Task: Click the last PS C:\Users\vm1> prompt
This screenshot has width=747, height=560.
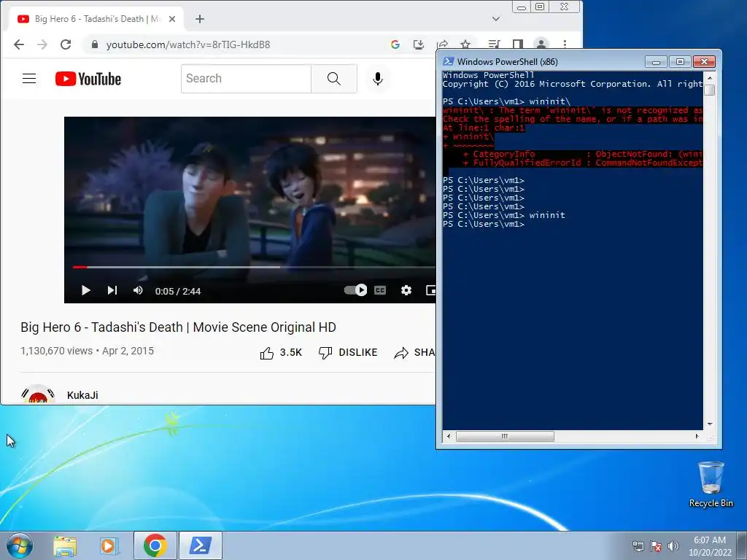Action: [x=484, y=225]
